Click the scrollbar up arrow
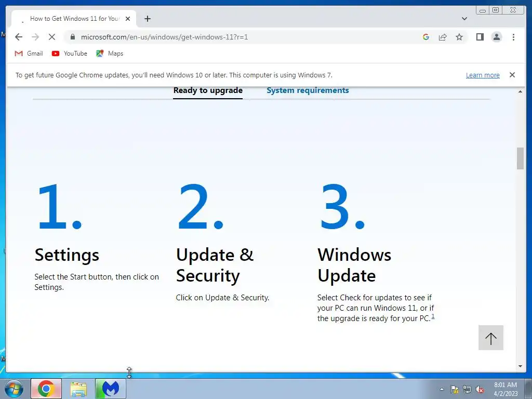The image size is (532, 399). click(520, 91)
